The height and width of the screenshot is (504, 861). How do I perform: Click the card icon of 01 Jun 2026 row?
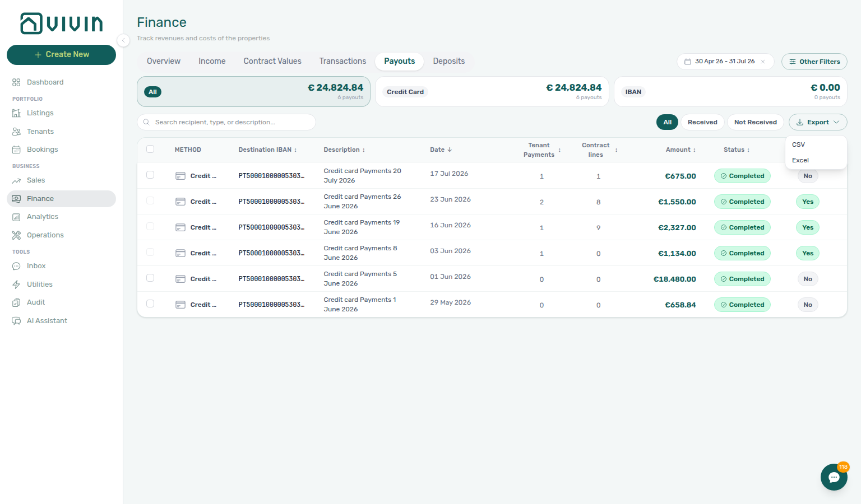(180, 279)
